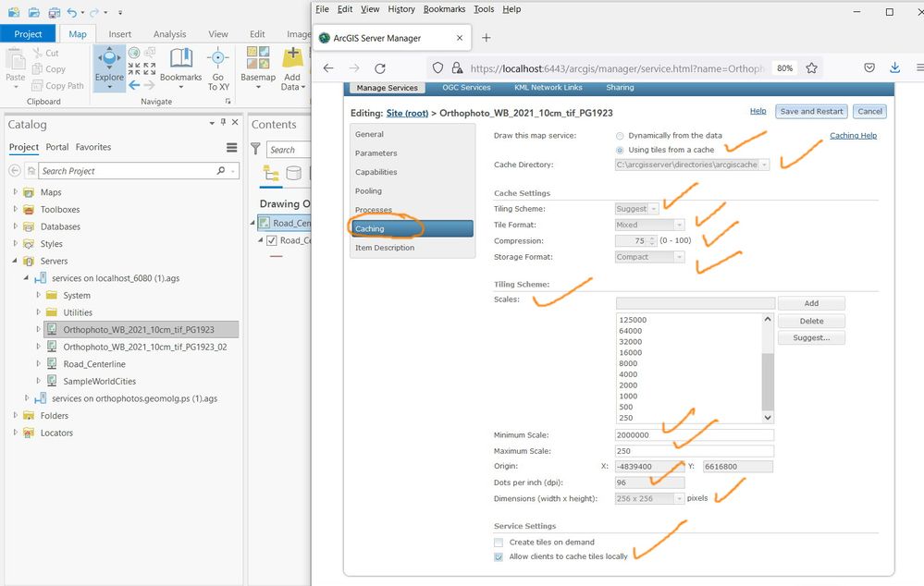The image size is (924, 586).
Task: Open Firefox downloads arrow icon
Action: coord(895,67)
